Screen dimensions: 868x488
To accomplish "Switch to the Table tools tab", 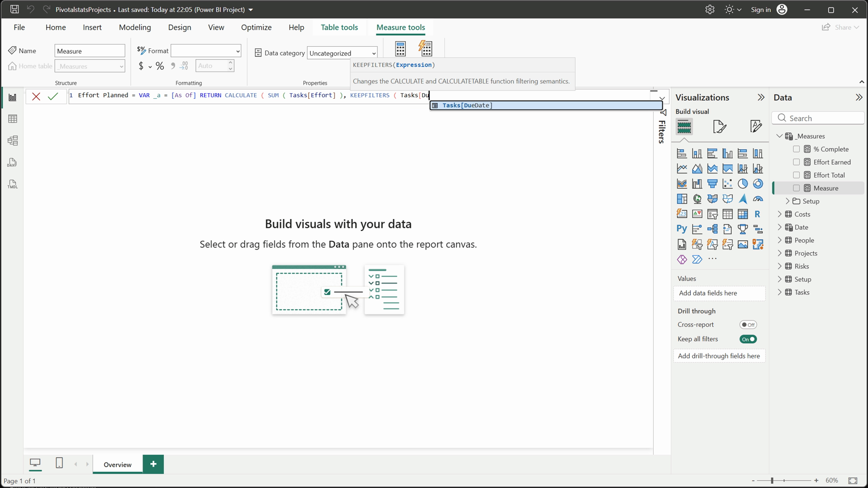I will [x=339, y=27].
